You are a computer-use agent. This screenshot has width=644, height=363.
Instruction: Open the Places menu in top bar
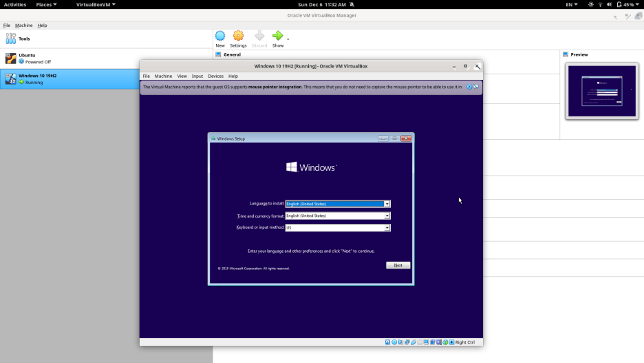pos(46,5)
